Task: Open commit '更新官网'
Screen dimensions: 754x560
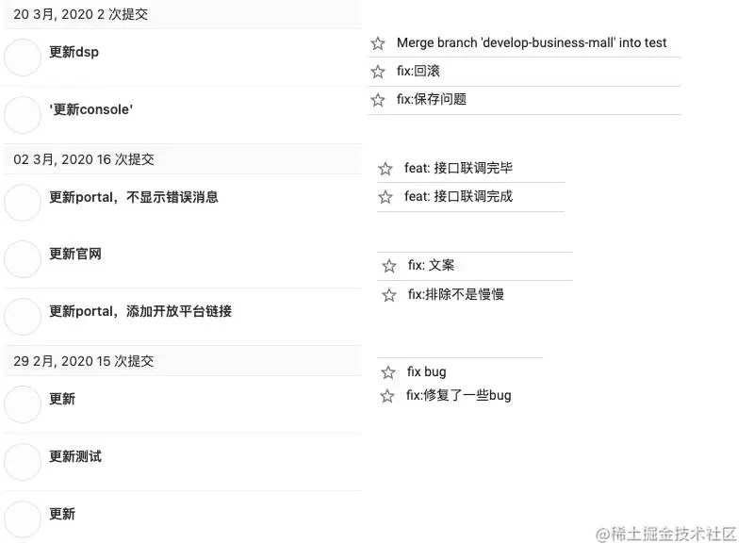Action: coord(75,254)
